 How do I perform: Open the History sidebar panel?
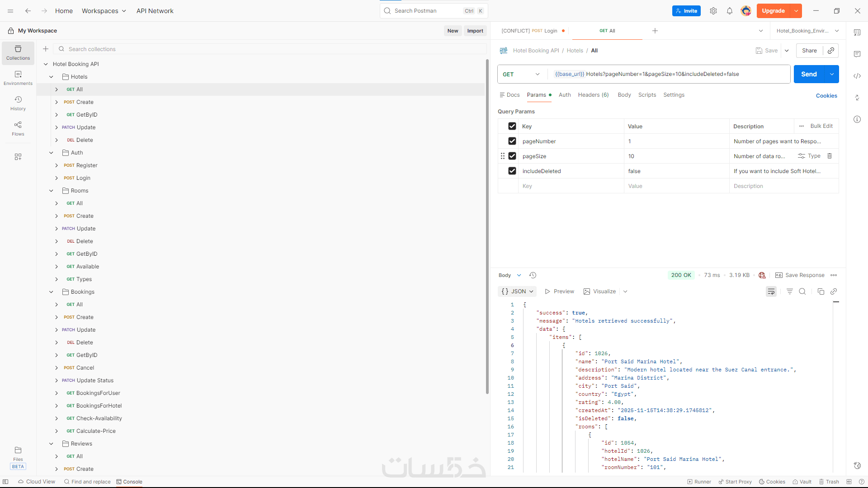[18, 103]
